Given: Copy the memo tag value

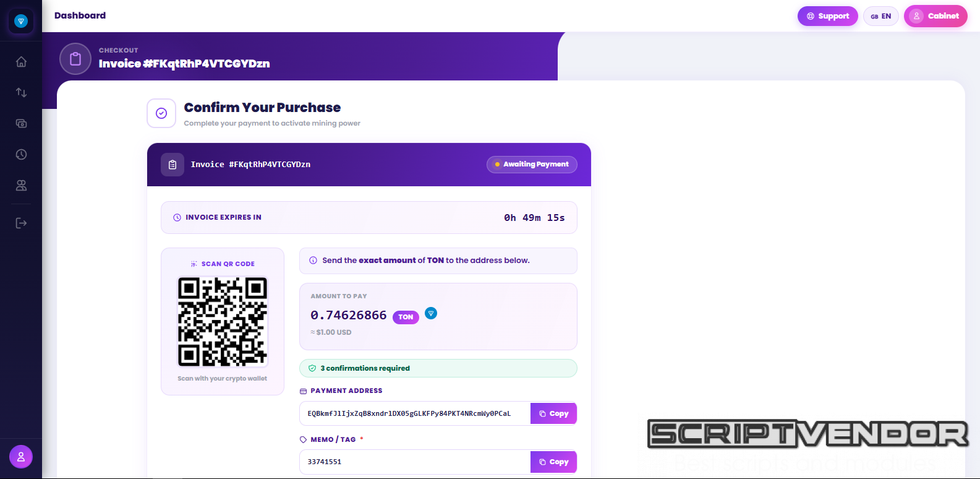Looking at the screenshot, I should (x=553, y=462).
